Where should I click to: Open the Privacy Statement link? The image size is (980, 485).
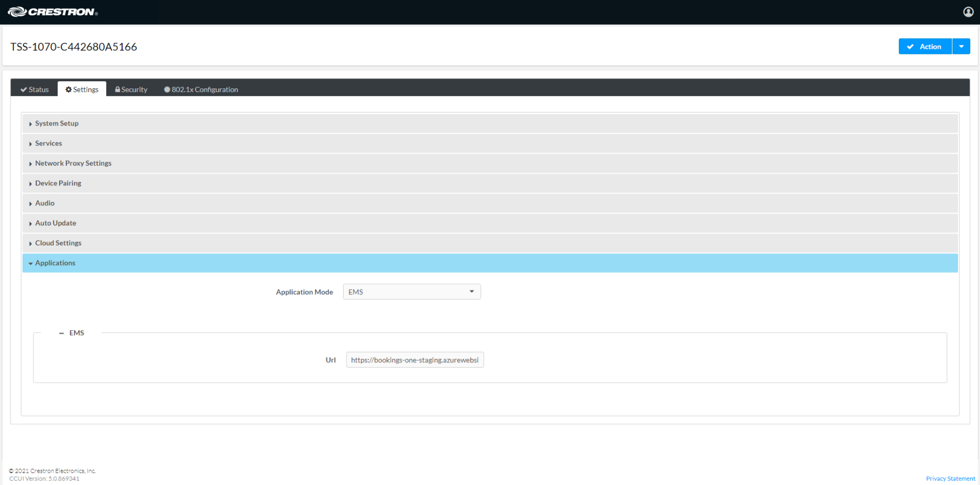[x=950, y=478]
